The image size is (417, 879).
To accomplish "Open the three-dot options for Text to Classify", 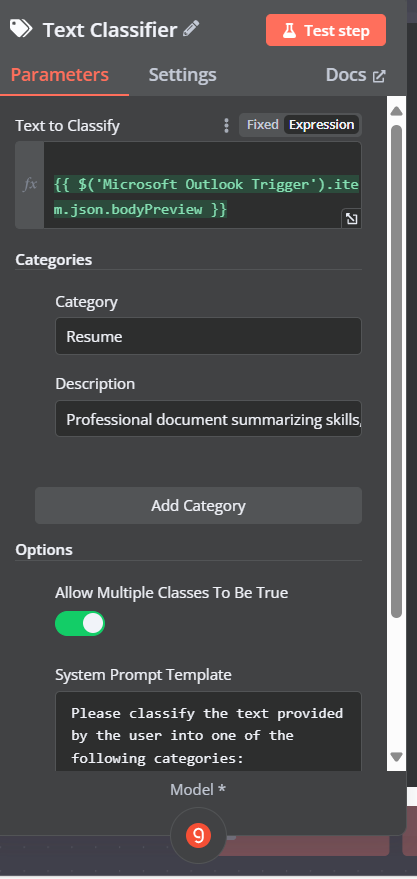I will pyautogui.click(x=226, y=125).
